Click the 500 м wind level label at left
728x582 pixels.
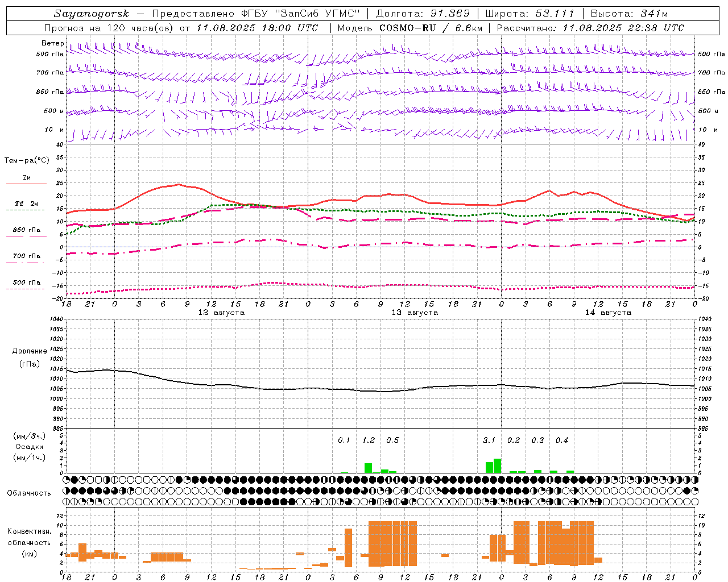(x=54, y=111)
